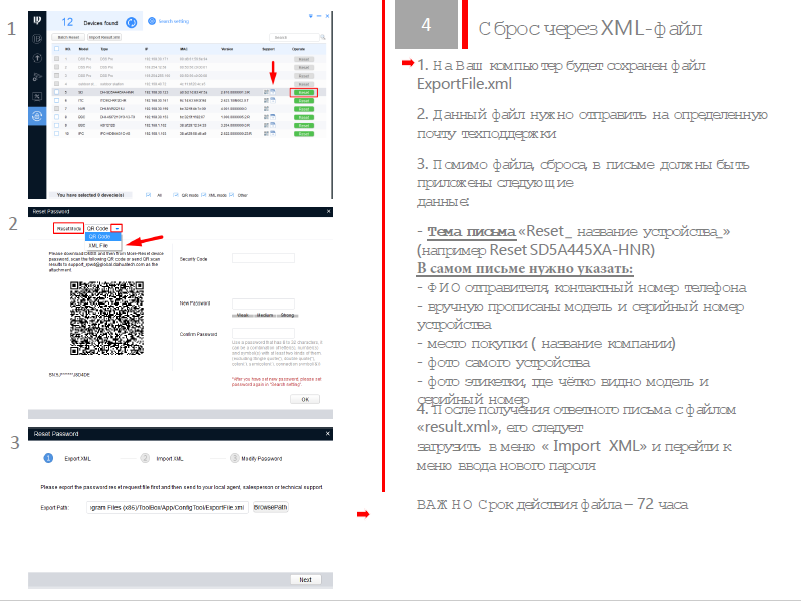This screenshot has width=801, height=601.
Task: Click the BrowsePath button
Action: 270,508
